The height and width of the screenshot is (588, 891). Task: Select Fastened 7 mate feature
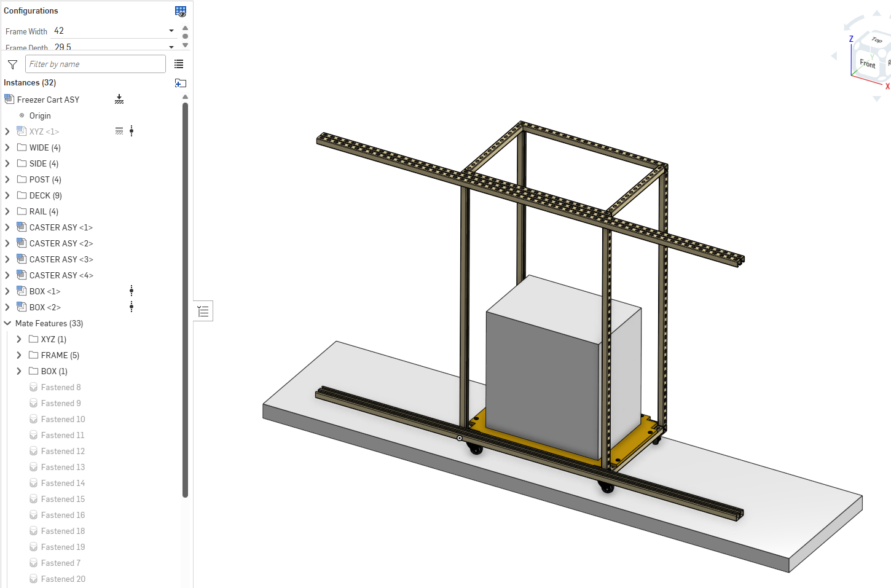[x=61, y=563]
